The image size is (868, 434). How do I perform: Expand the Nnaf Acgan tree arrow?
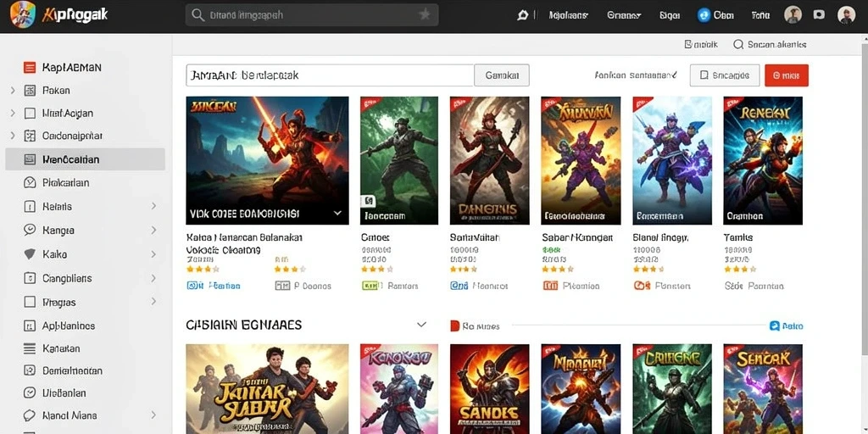click(12, 113)
